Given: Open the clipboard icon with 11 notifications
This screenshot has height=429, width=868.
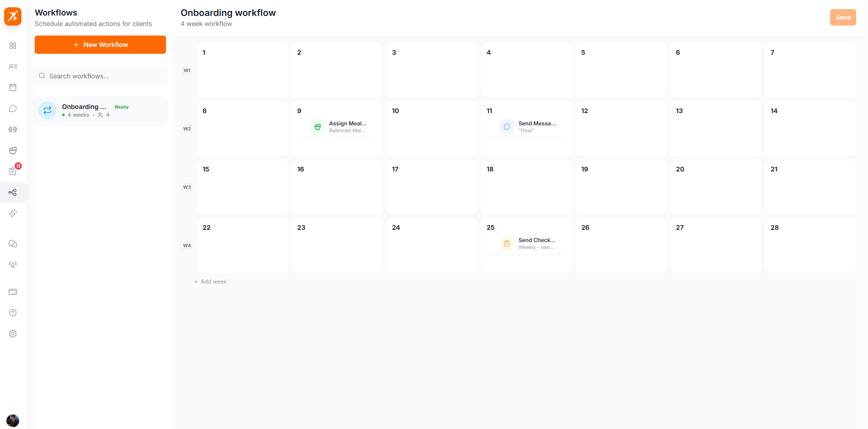Looking at the screenshot, I should click(x=13, y=171).
